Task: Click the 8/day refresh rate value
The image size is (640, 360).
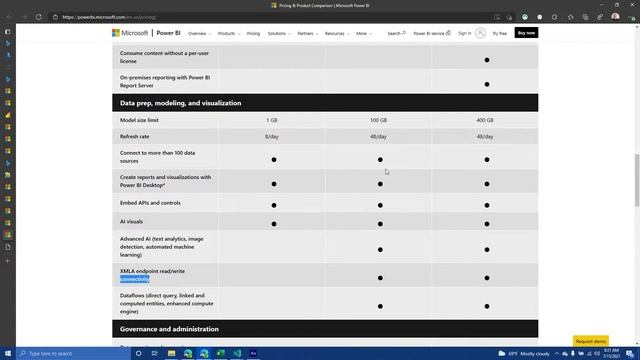Action: [272, 137]
